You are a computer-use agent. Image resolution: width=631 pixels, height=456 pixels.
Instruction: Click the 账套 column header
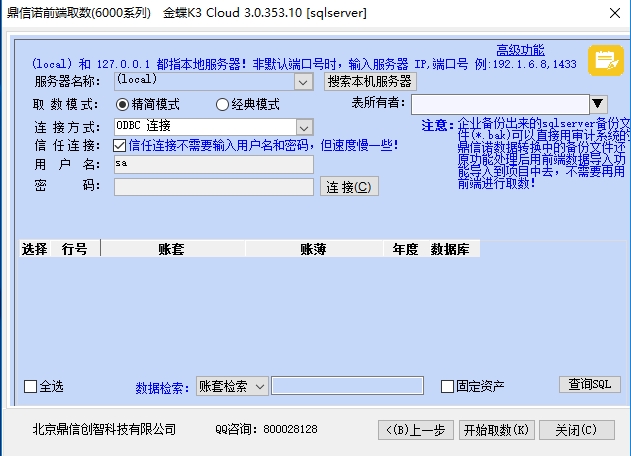pos(173,249)
